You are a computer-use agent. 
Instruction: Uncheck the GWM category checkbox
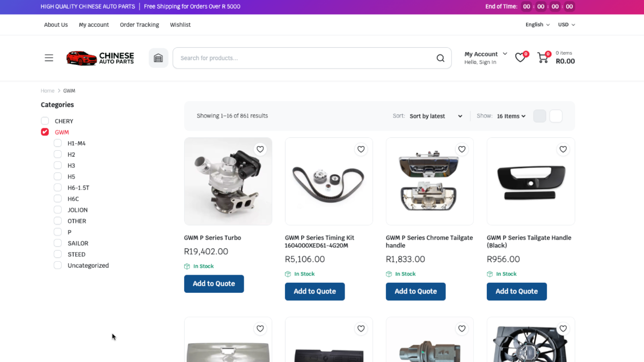pyautogui.click(x=45, y=132)
